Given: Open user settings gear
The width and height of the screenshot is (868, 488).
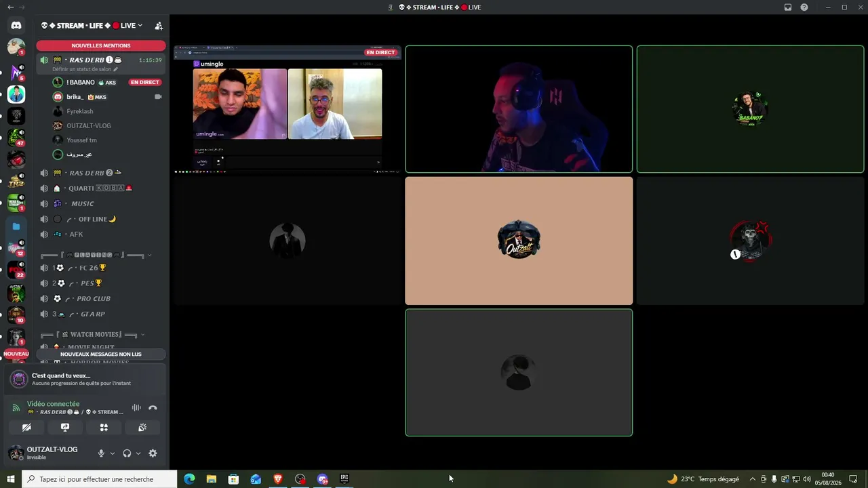Looking at the screenshot, I should pyautogui.click(x=153, y=453).
